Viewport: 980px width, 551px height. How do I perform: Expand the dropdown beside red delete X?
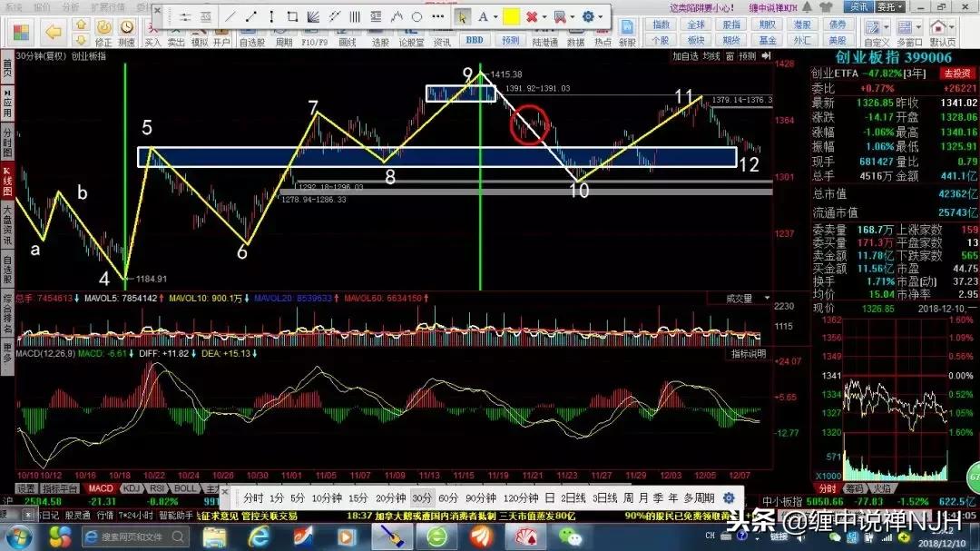click(x=544, y=17)
